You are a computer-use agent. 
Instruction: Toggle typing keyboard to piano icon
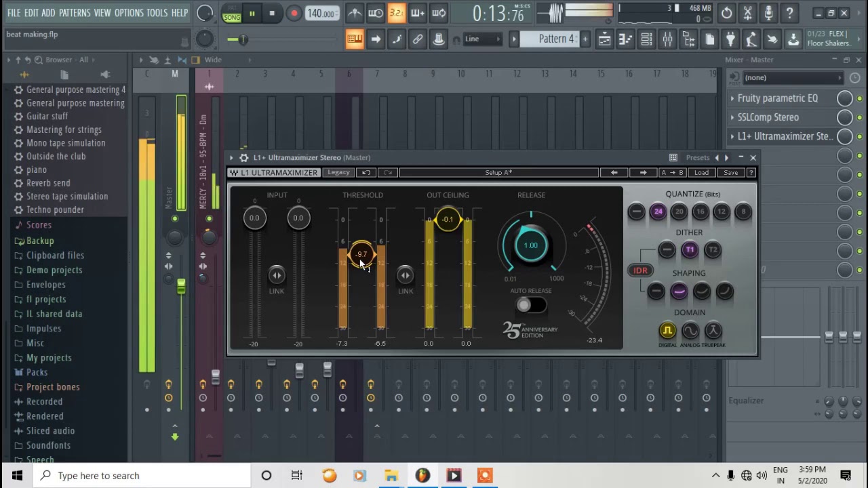click(x=355, y=39)
